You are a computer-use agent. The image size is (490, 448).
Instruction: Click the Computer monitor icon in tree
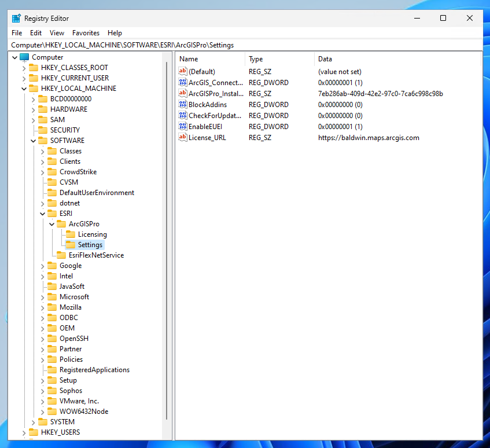24,57
